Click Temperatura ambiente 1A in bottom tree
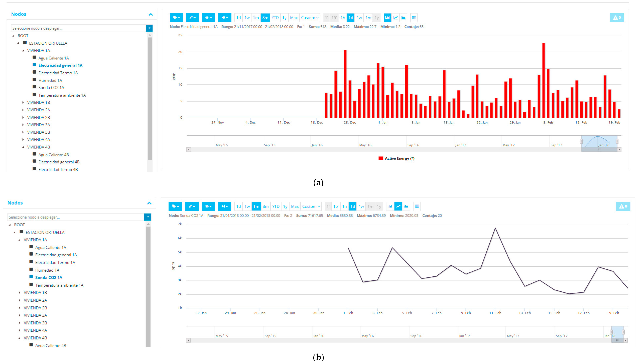This screenshot has width=638, height=364. coord(59,285)
